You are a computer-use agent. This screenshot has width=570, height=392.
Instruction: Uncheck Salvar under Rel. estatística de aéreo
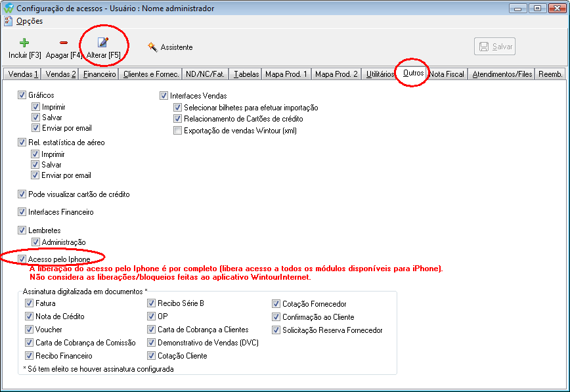(35, 165)
